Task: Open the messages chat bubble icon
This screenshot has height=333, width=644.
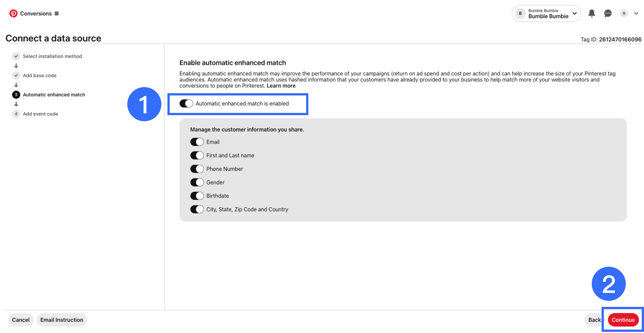Action: tap(608, 14)
